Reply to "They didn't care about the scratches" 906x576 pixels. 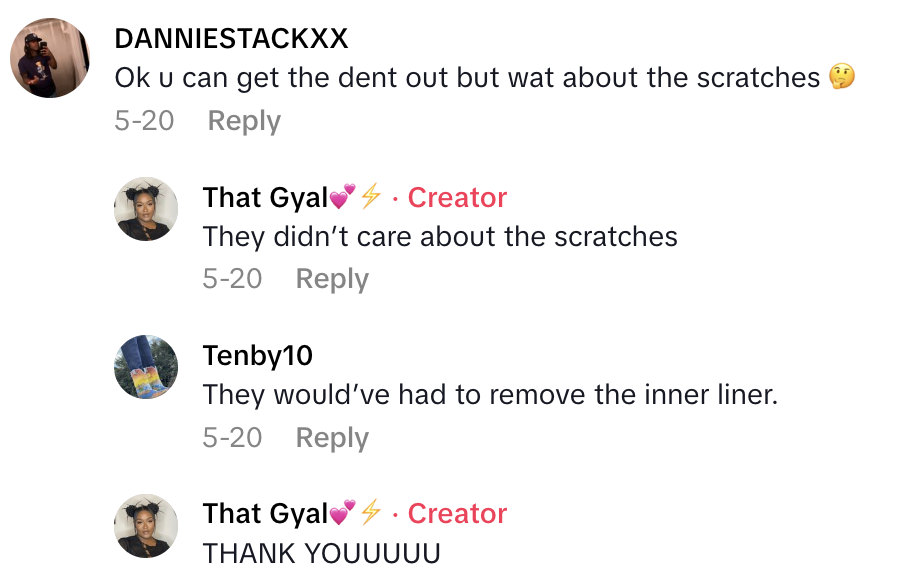332,279
